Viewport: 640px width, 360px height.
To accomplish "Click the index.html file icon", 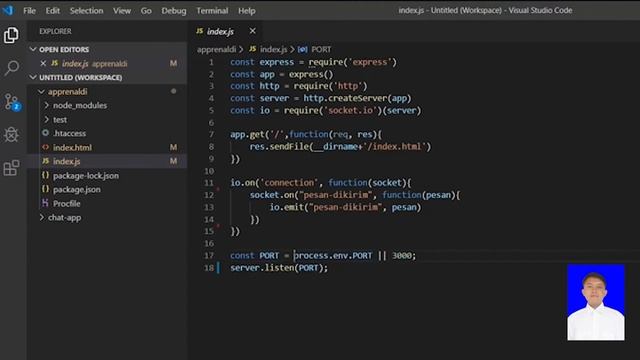I will click(x=45, y=147).
